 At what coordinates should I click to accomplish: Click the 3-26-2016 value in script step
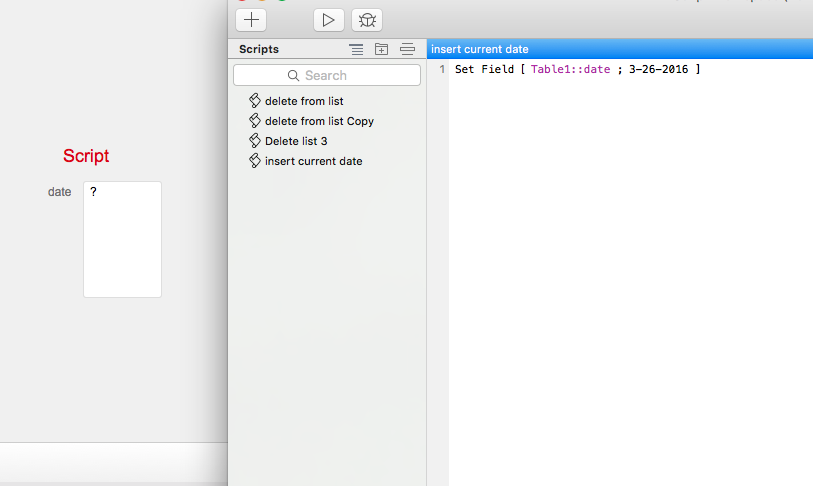659,69
